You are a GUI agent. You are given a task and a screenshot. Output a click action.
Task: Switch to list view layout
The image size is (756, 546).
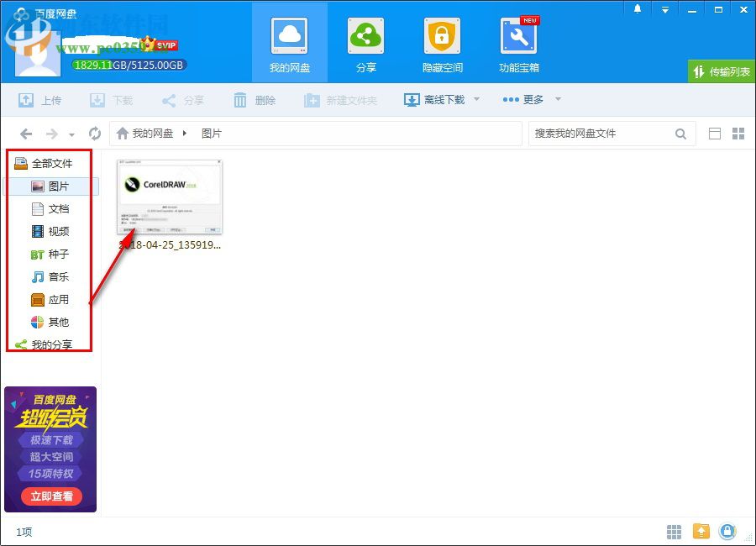click(x=715, y=134)
